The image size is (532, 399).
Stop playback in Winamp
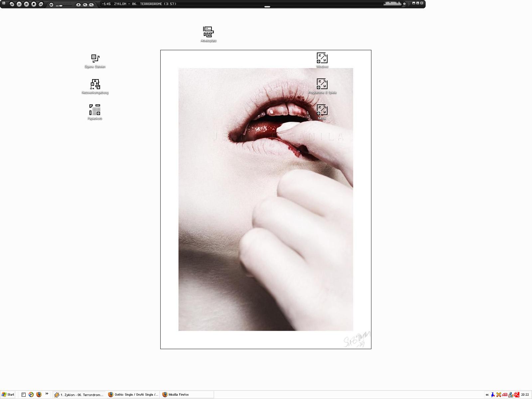(x=34, y=4)
